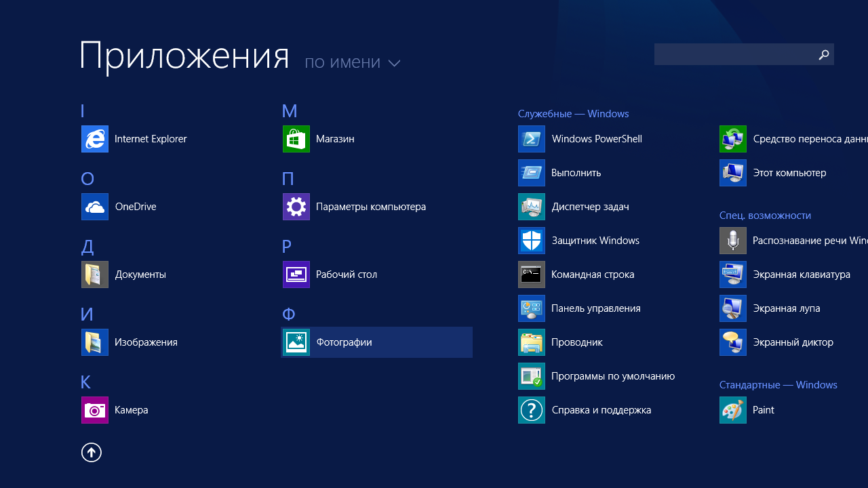Click 'Проводник' label text
Screen dimensions: 868x488
577,342
